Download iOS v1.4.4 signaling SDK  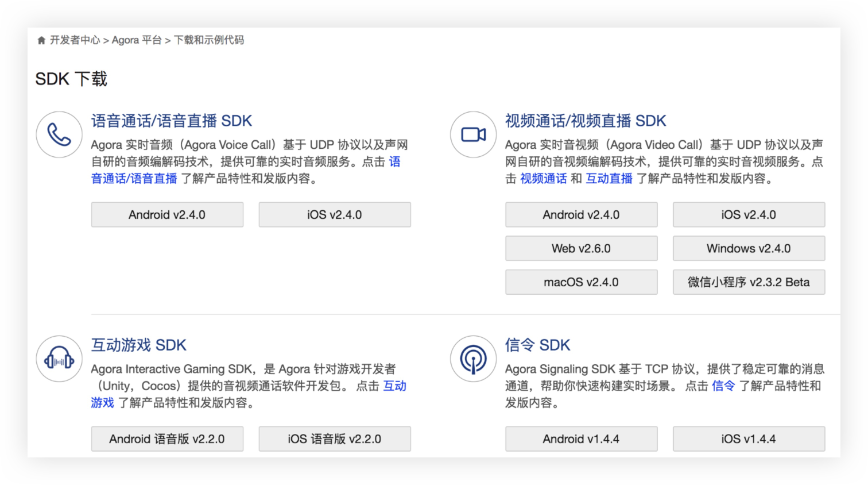749,439
